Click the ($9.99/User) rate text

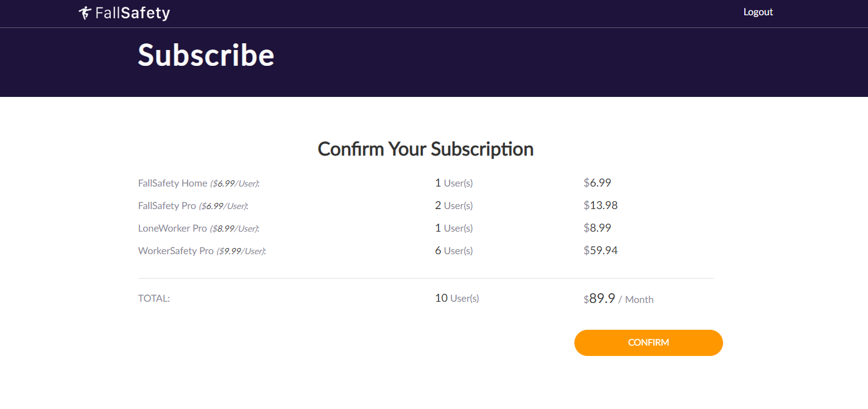point(241,251)
